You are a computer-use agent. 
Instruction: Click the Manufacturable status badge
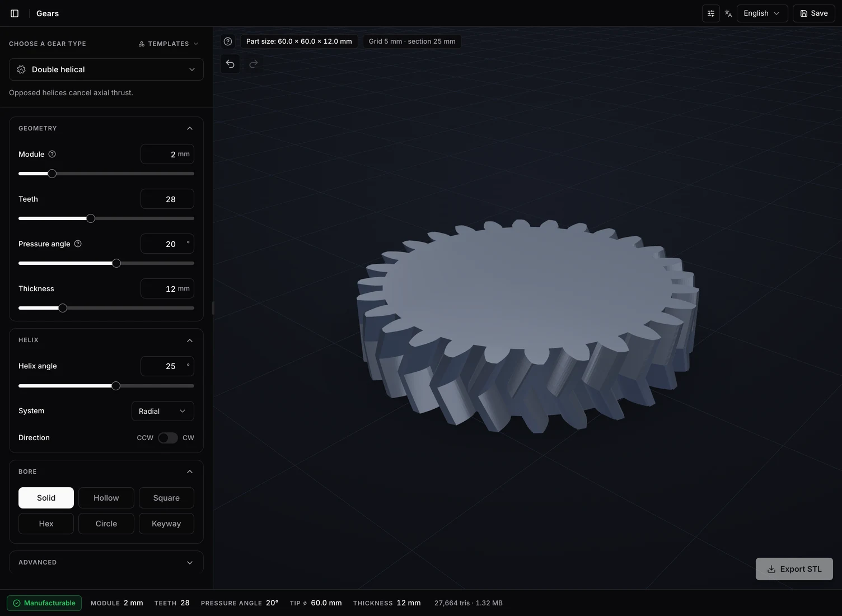click(44, 603)
